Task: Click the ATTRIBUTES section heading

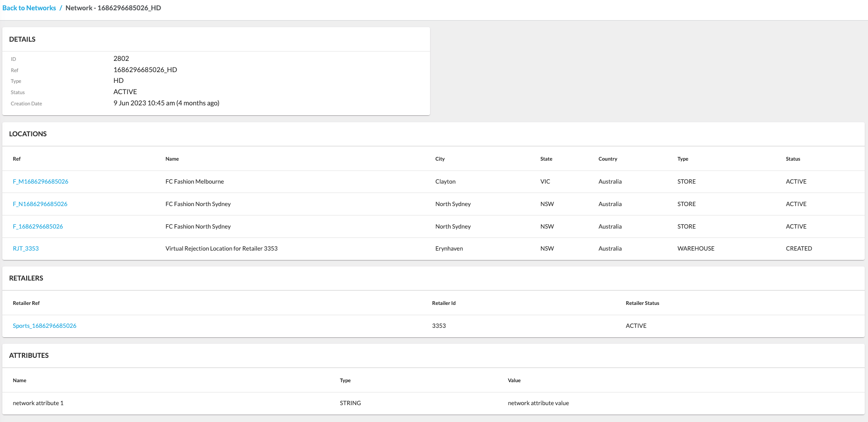Action: [29, 355]
